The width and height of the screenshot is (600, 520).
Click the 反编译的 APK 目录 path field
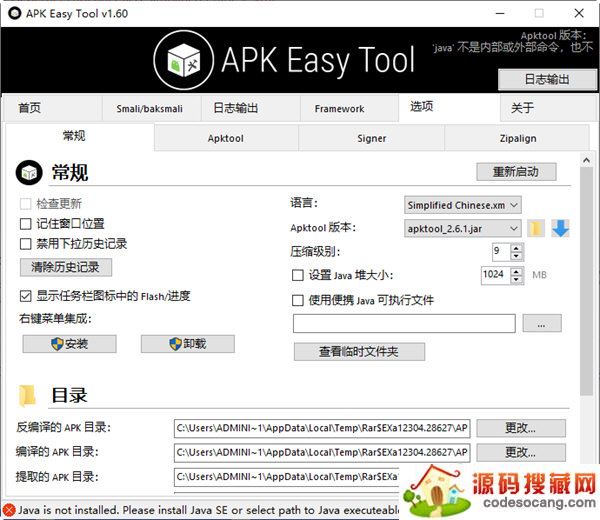[x=322, y=428]
